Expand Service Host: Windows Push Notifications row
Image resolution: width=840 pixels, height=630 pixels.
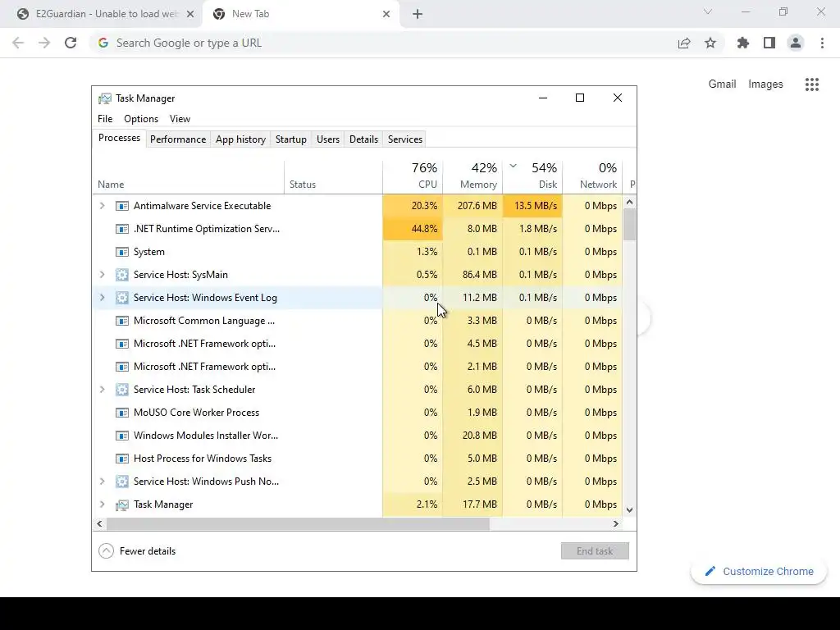(x=103, y=482)
